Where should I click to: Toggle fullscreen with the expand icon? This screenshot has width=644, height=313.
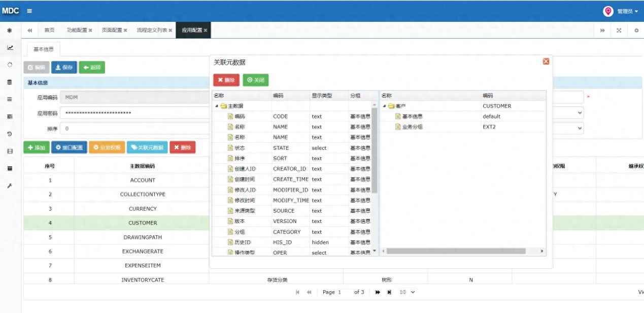coord(619,30)
